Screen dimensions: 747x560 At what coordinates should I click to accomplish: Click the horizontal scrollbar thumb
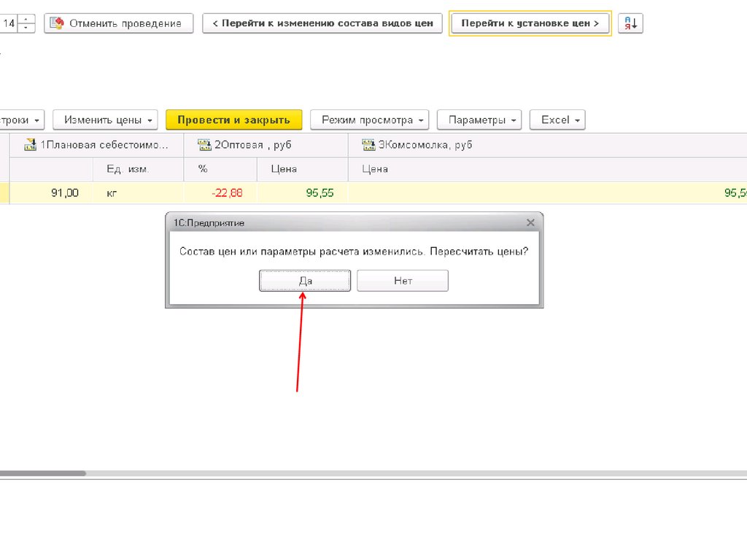42,473
